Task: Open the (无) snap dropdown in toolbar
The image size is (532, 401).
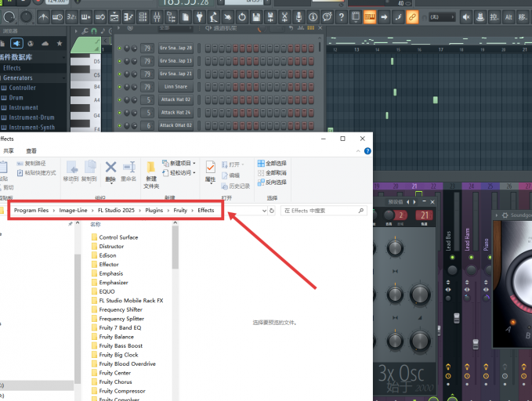Action: pyautogui.click(x=442, y=17)
